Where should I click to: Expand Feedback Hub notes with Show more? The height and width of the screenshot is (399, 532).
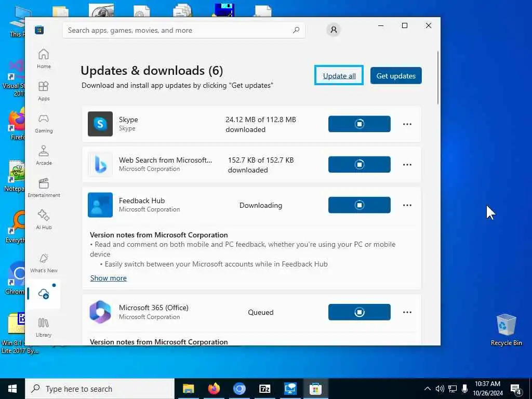point(108,278)
